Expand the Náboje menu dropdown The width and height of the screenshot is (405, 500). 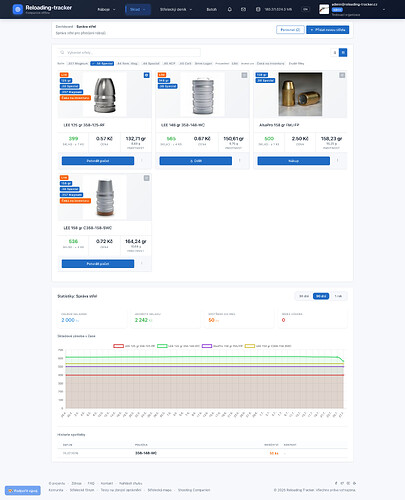click(106, 9)
